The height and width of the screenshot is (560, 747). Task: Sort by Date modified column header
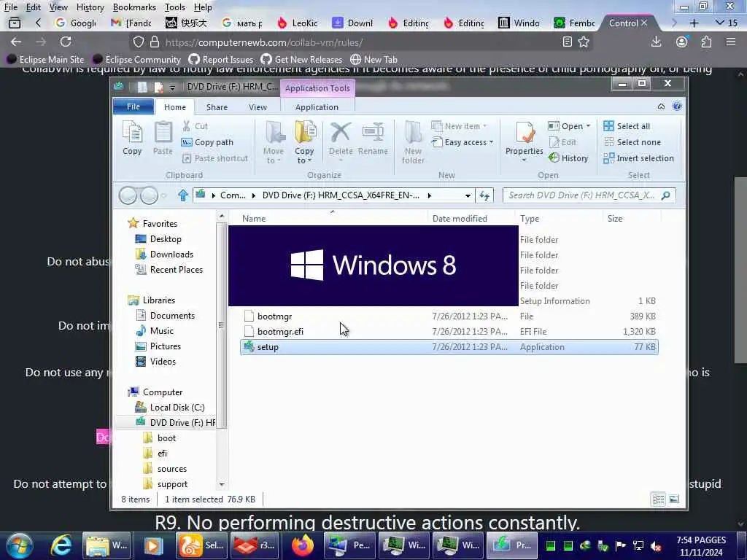tap(460, 219)
